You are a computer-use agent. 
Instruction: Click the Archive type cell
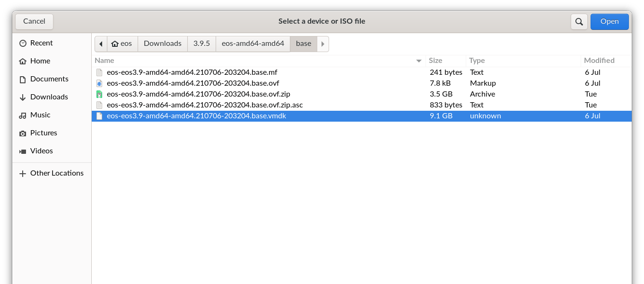482,94
